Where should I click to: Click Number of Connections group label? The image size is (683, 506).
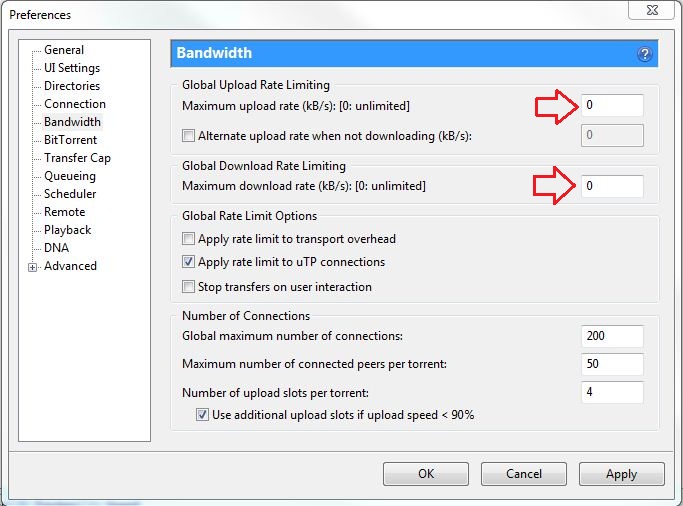pyautogui.click(x=246, y=316)
